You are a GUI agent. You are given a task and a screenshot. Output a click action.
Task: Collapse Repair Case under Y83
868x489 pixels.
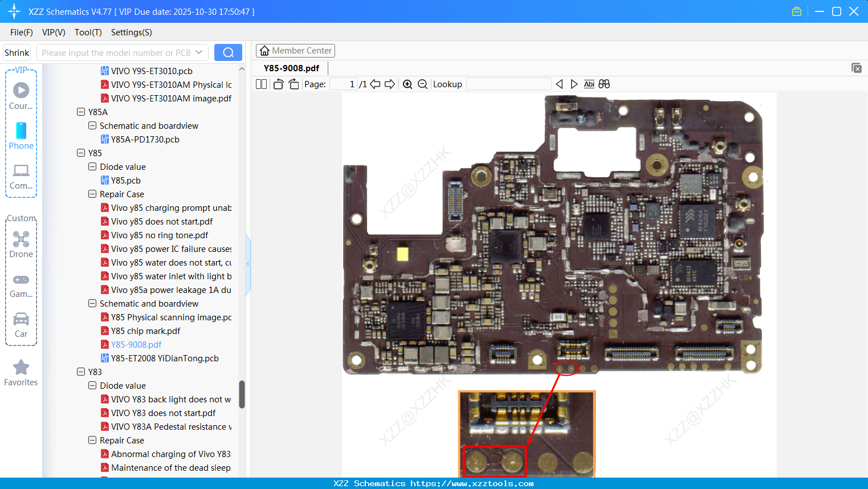pyautogui.click(x=92, y=440)
